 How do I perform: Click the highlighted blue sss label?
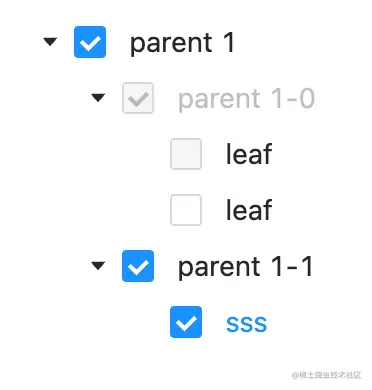[x=247, y=323]
